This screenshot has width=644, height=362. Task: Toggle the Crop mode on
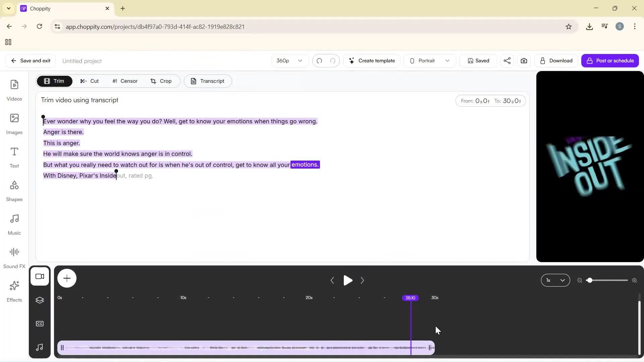pos(162,81)
